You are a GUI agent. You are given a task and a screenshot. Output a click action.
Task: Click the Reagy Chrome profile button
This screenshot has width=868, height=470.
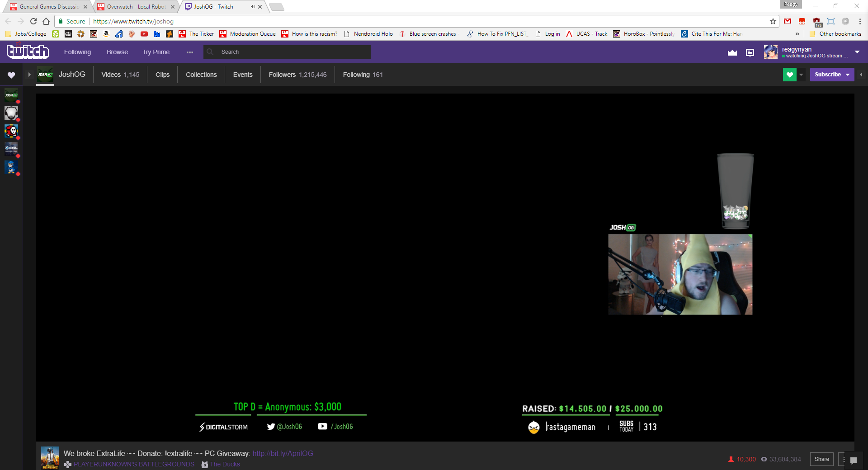click(x=791, y=5)
